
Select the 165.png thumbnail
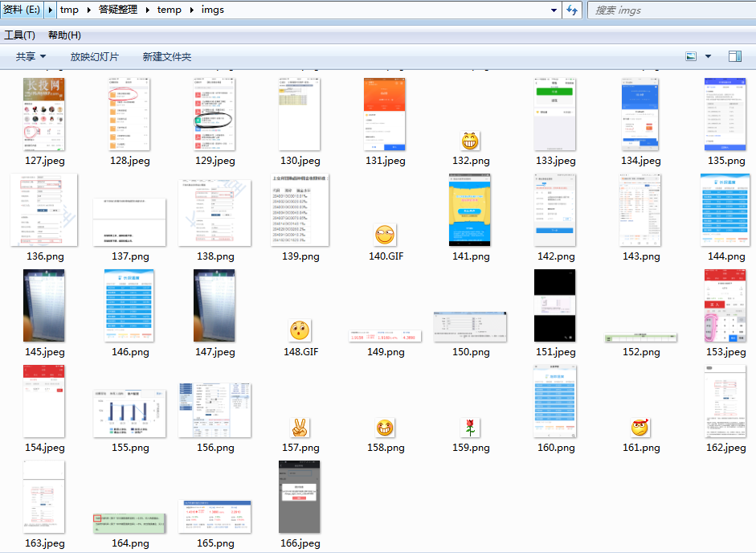pos(215,516)
